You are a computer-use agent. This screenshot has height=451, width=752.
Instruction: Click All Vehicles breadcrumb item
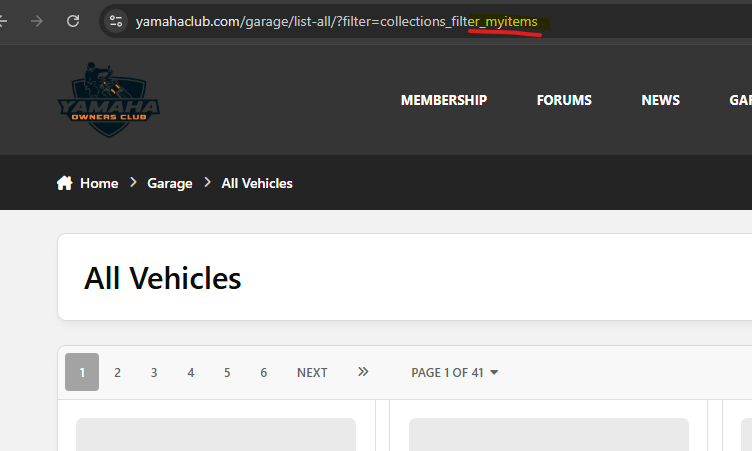click(257, 183)
